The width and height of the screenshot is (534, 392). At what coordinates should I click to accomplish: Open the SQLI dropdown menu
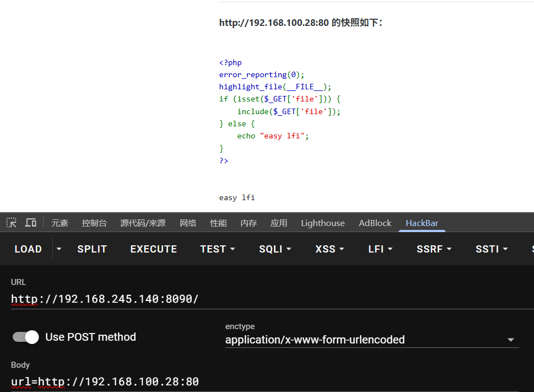pyautogui.click(x=275, y=249)
